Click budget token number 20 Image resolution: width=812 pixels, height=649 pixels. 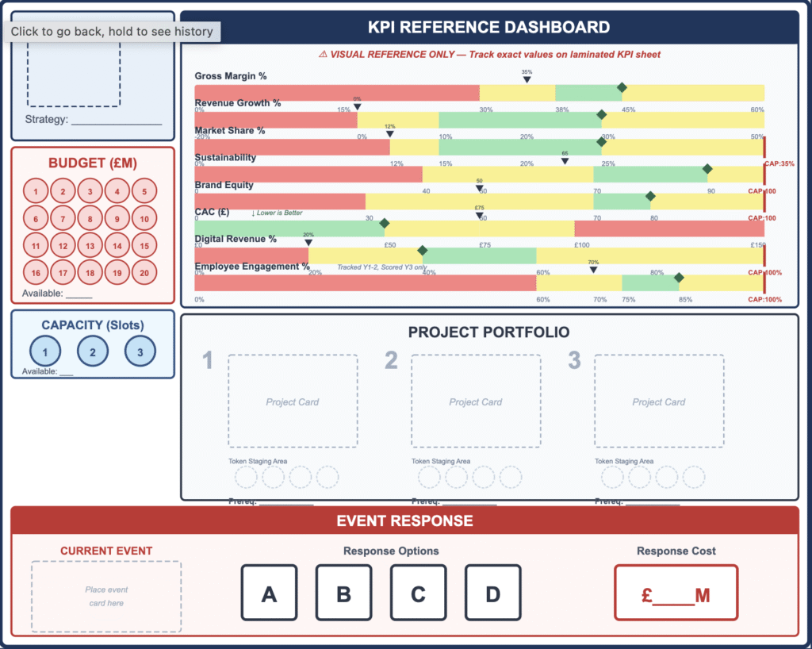coord(144,274)
